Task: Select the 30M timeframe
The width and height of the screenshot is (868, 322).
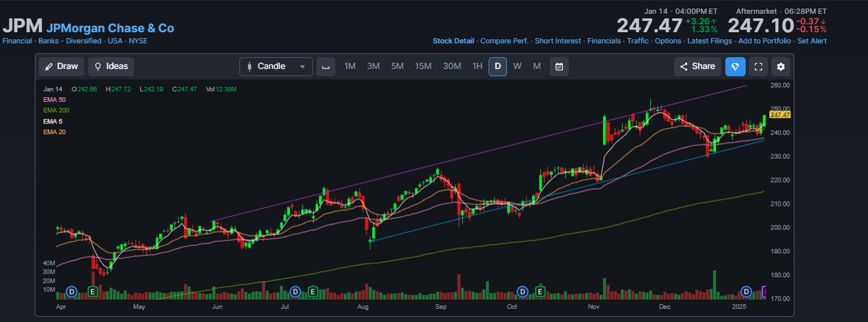Action: [452, 66]
